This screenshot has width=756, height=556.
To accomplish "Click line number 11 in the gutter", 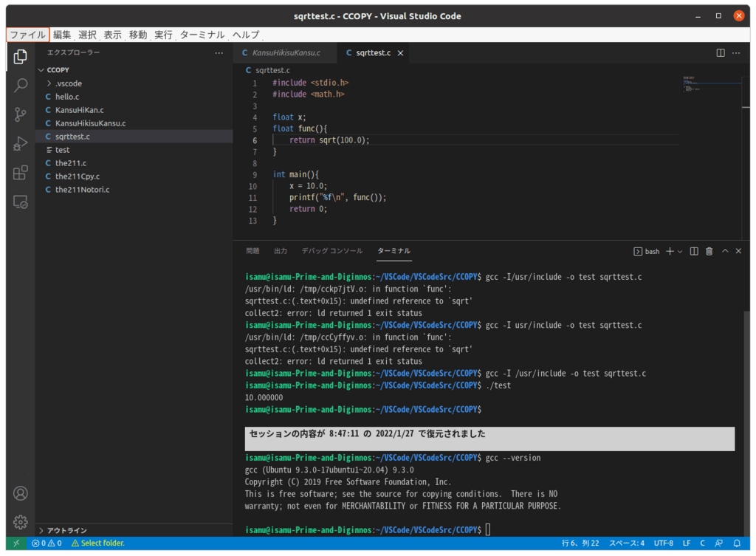I will 252,198.
